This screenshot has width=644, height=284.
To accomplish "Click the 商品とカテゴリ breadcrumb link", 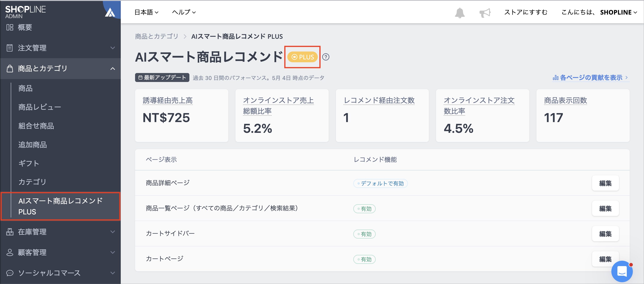I will [157, 37].
